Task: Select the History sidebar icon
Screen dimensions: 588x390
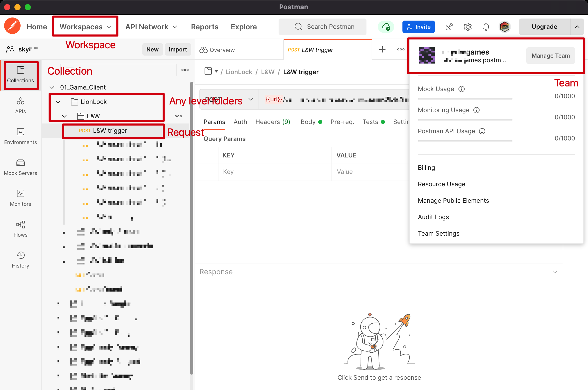Action: (x=21, y=260)
